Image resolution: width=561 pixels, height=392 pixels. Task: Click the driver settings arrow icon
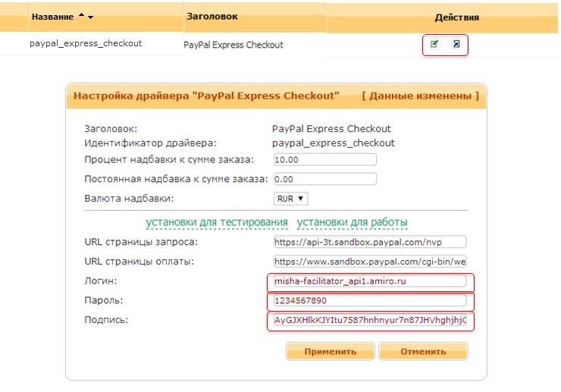456,44
